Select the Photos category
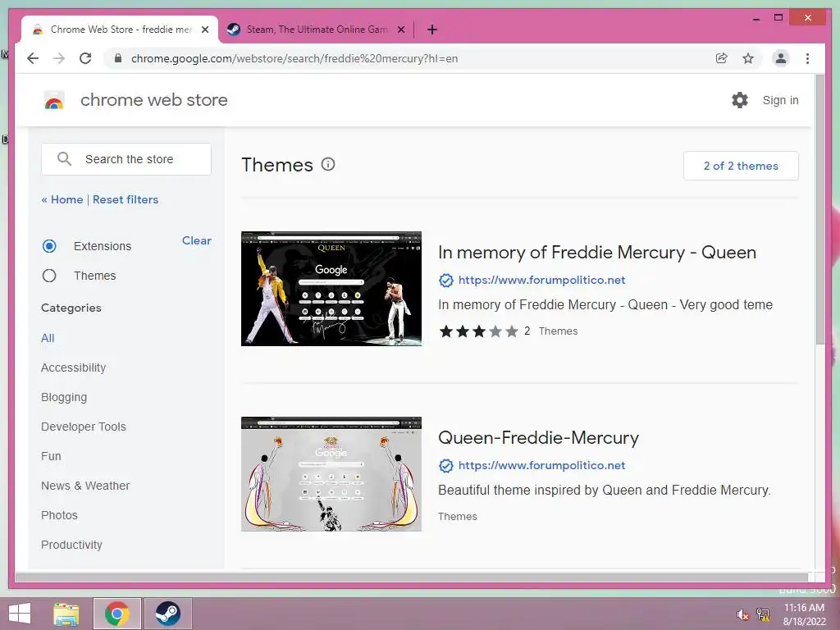This screenshot has width=840, height=630. tap(59, 515)
